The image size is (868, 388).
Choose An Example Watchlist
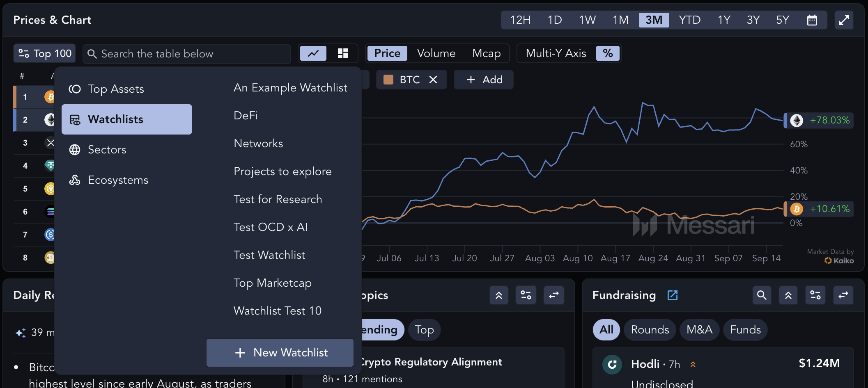point(290,88)
